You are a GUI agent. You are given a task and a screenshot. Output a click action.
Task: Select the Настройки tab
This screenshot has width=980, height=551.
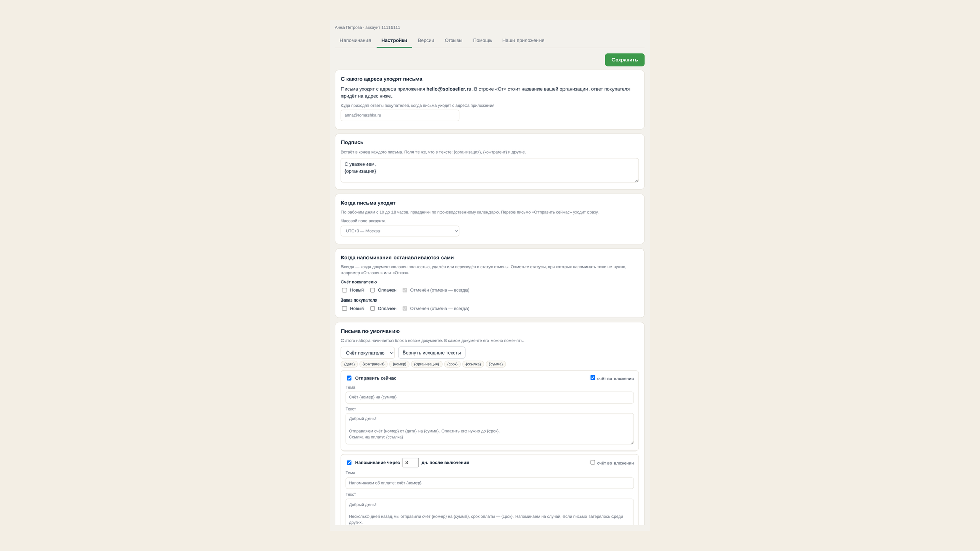pyautogui.click(x=394, y=40)
